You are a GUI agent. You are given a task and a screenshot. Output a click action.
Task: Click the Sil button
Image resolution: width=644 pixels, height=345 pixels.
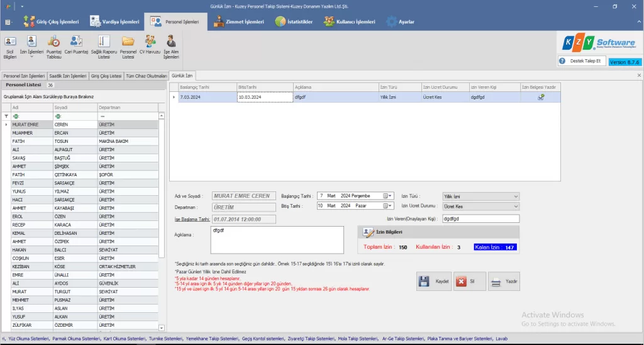469,281
